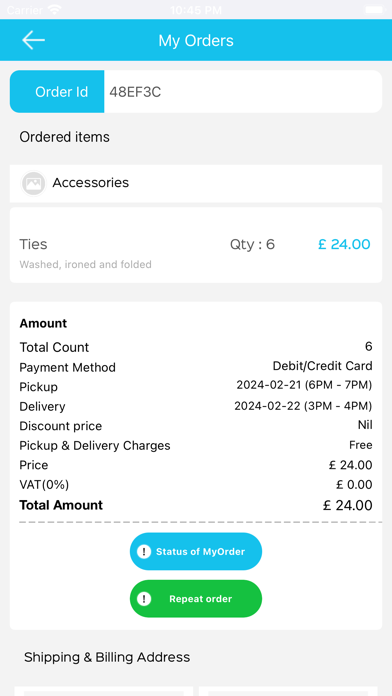392x696 pixels.
Task: Tap the Pickup time 2024-02-21 value
Action: [304, 385]
